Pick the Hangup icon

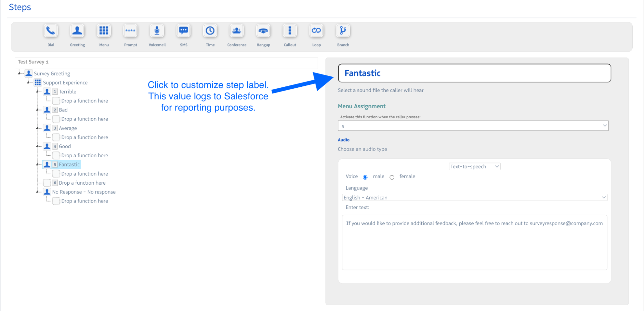pos(263,31)
